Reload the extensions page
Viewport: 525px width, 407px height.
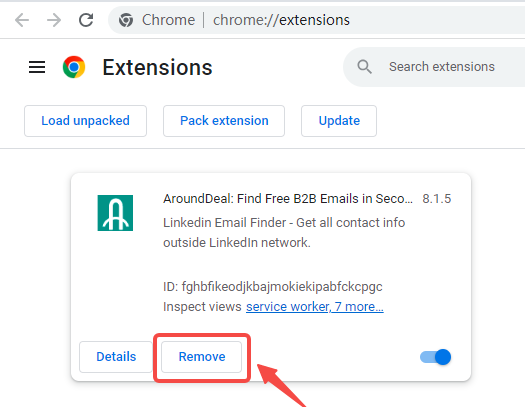(x=86, y=20)
